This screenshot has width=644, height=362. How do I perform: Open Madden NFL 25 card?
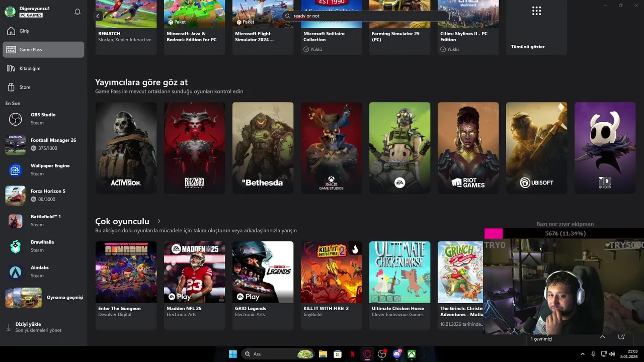coord(194,285)
